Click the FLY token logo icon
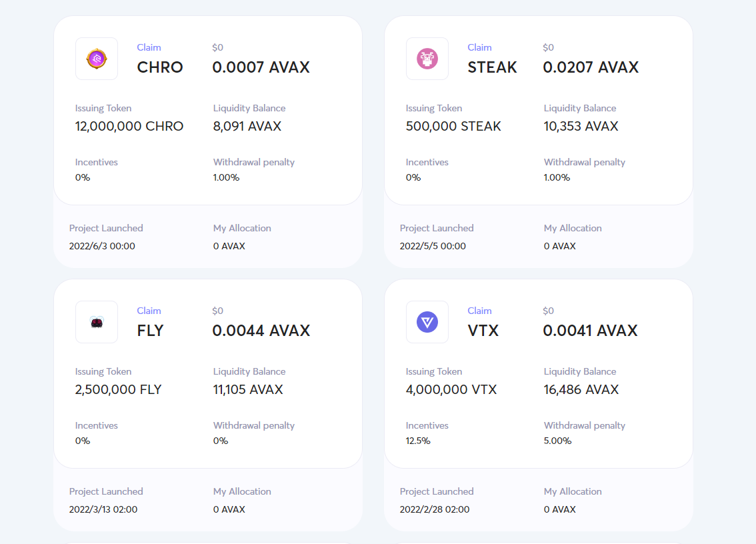The height and width of the screenshot is (544, 756). point(97,322)
